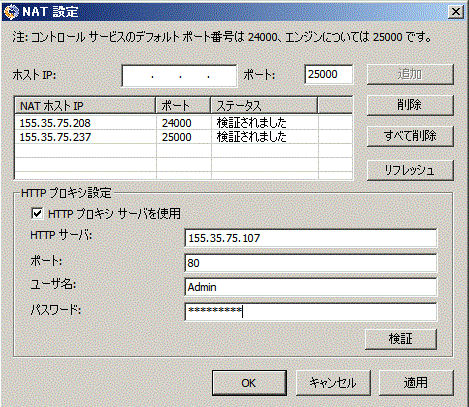The width and height of the screenshot is (469, 407).
Task: Close the NAT 設定 dialog with X
Action: [455, 12]
